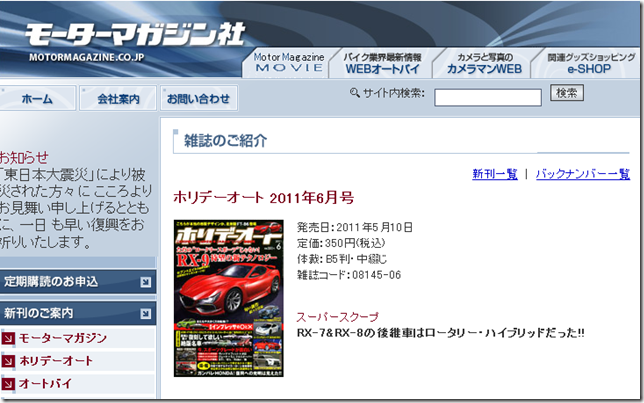Follow the 新刊一覧 link
This screenshot has height=403, width=644.
[494, 174]
